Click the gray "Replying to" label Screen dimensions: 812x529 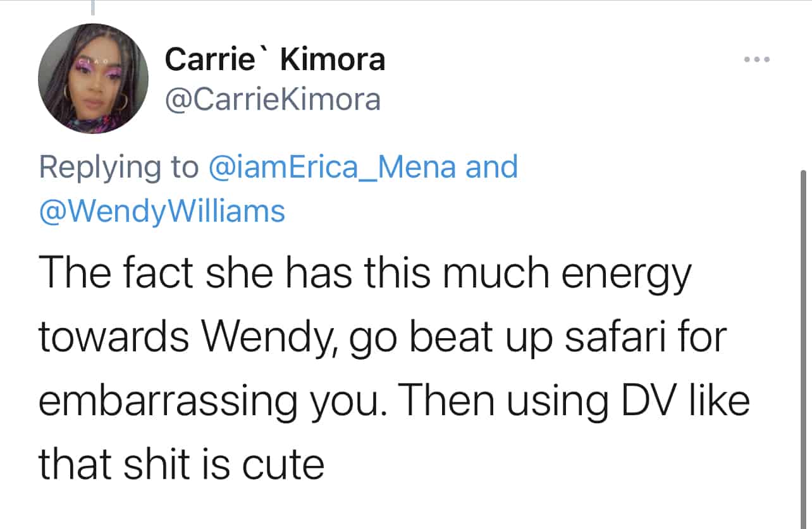(118, 167)
